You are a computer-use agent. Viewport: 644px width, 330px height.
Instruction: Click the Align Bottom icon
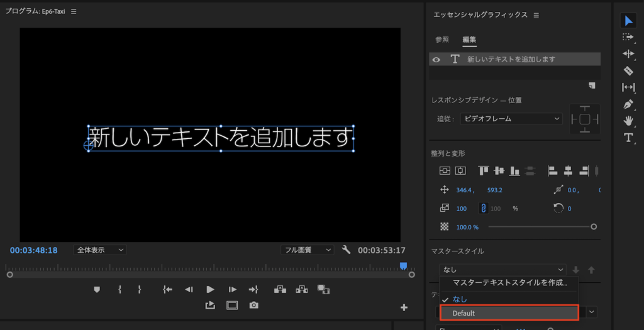[514, 171]
